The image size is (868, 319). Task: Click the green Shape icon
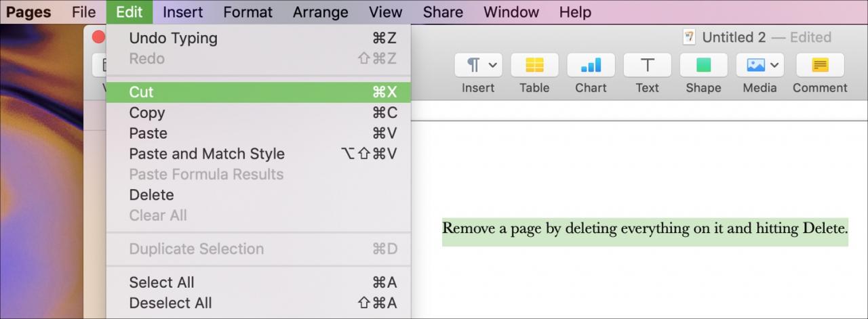point(703,65)
